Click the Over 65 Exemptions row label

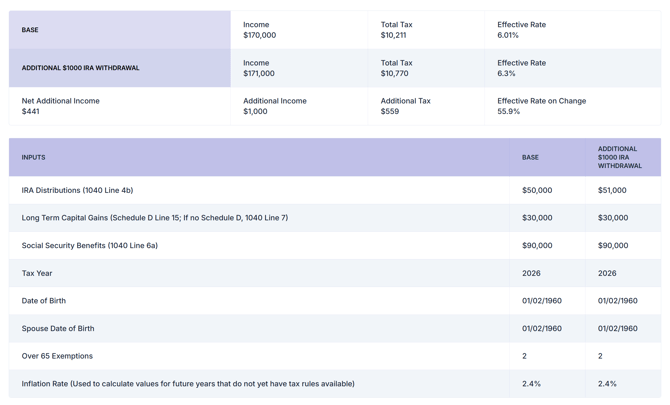[57, 356]
